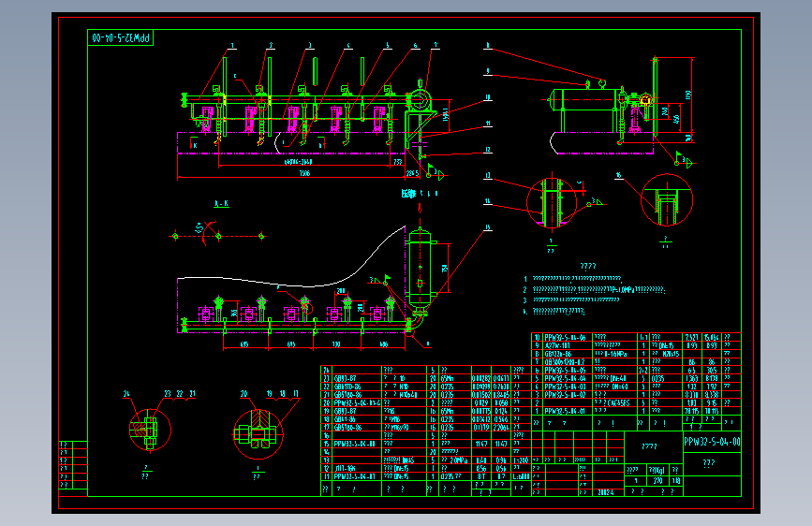Select drawing number PPW32-S-04-00 in title block
The width and height of the screenshot is (812, 526).
[712, 442]
